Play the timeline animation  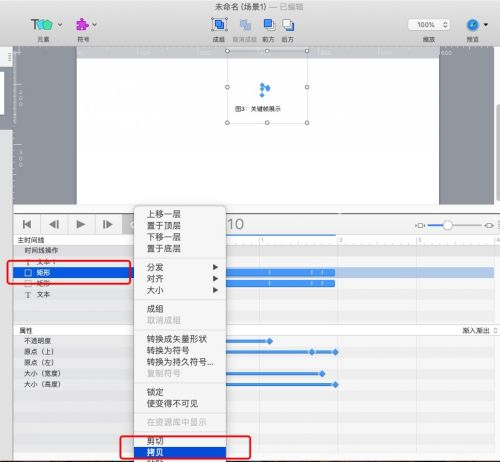pos(81,224)
